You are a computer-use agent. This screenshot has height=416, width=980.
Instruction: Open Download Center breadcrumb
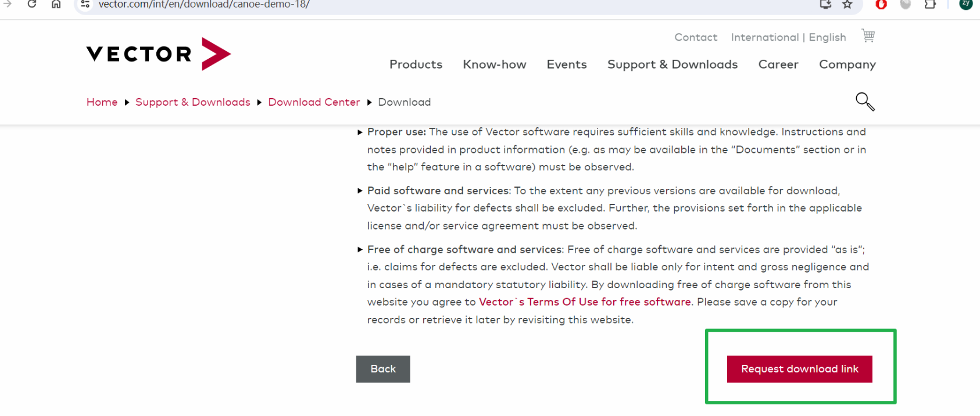[x=314, y=102]
